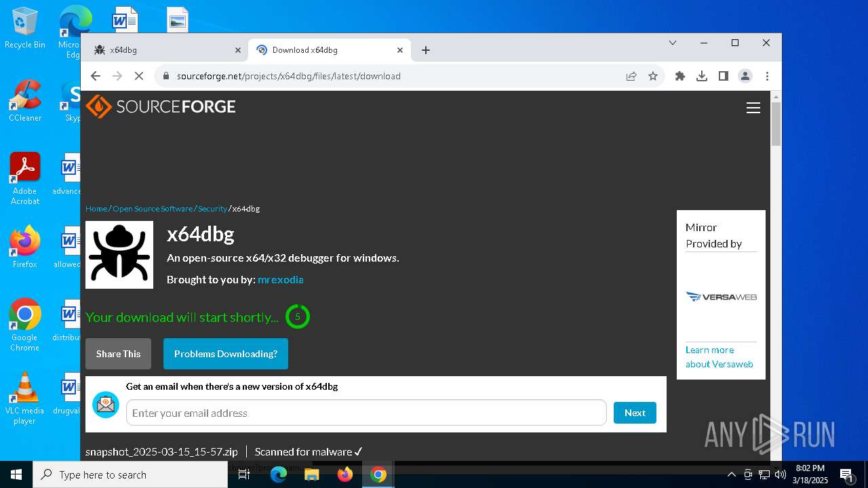Open the Security breadcrumb link

[212, 209]
